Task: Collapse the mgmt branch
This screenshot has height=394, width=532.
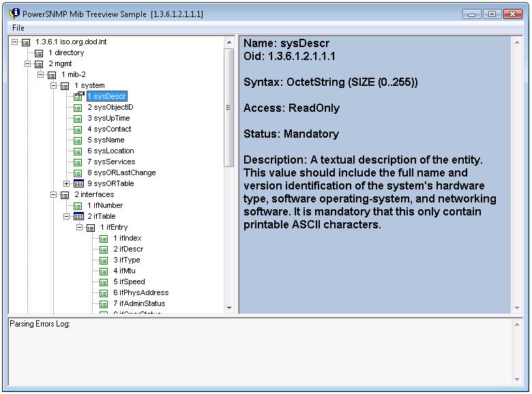Action: 28,64
